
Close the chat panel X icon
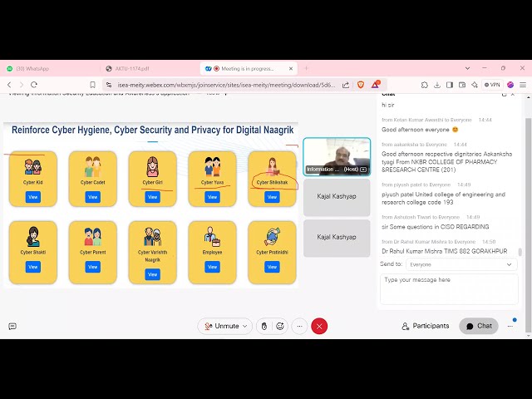tap(513, 94)
